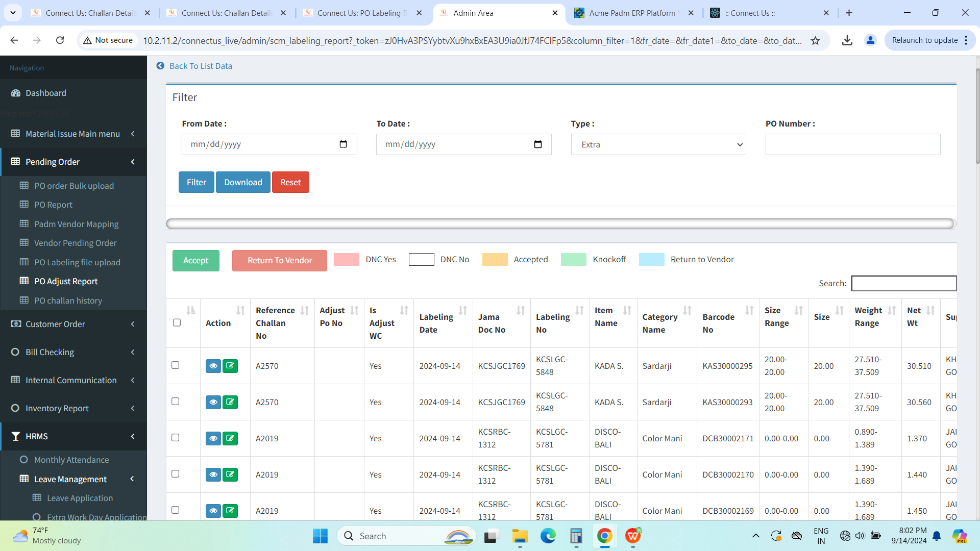Viewport: 980px width, 551px height.
Task: Click the green Knockoff legend swatch
Action: pos(574,259)
